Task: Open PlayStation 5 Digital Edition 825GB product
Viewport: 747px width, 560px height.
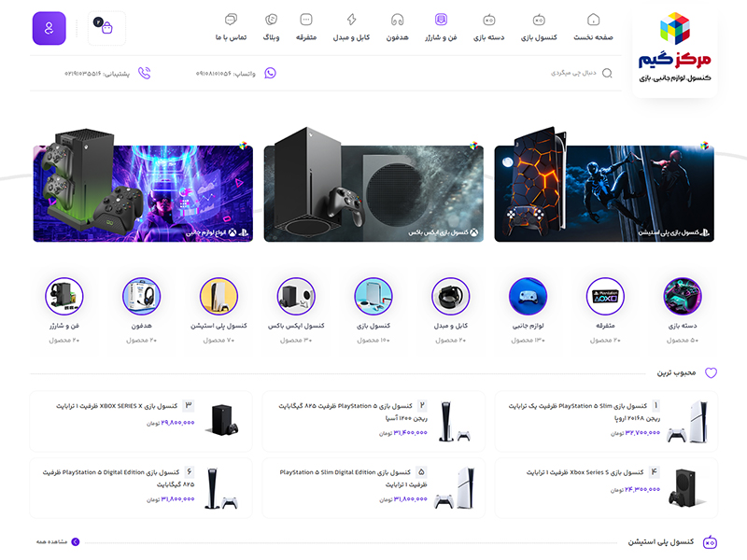Action: (141, 488)
